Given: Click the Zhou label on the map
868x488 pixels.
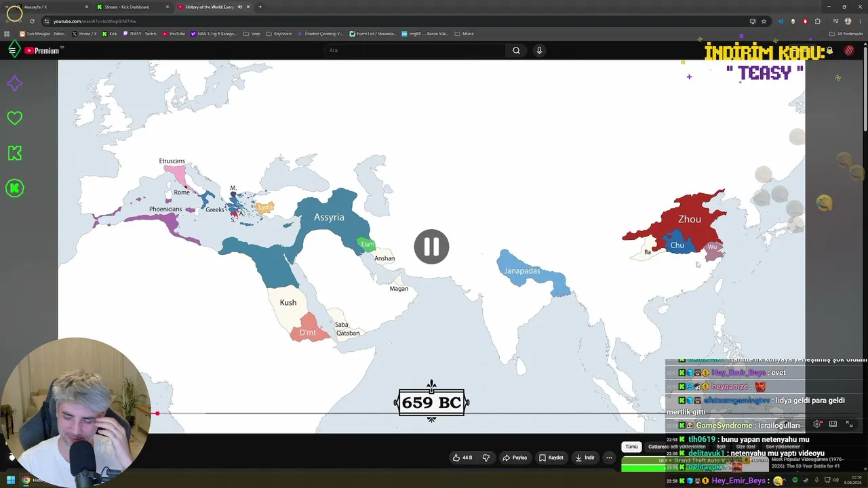Looking at the screenshot, I should 690,219.
